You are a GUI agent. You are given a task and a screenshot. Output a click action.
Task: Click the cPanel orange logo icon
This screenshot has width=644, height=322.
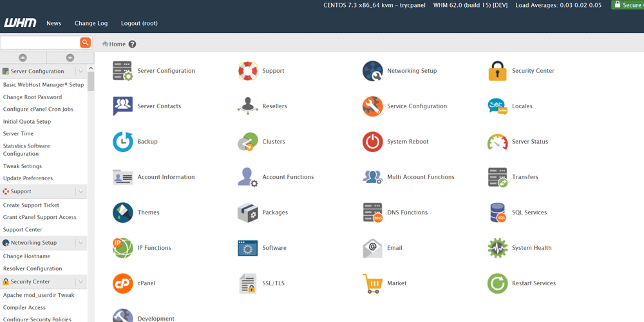click(x=122, y=283)
